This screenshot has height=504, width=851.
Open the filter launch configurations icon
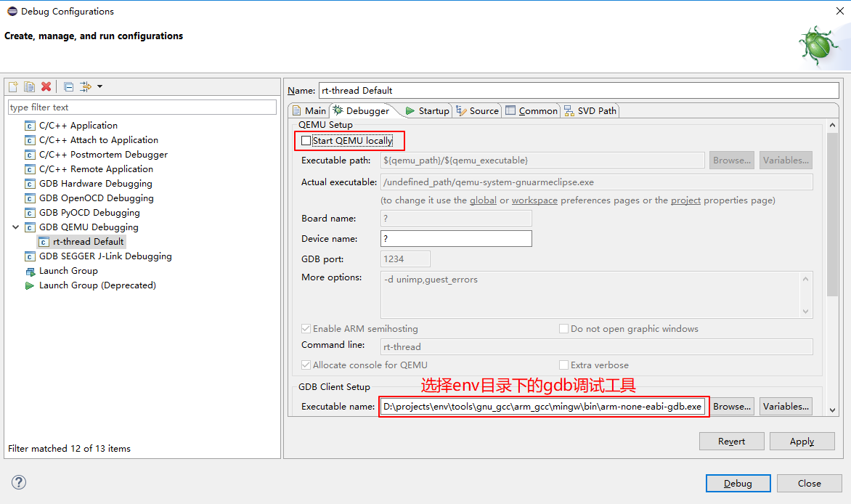tap(84, 86)
